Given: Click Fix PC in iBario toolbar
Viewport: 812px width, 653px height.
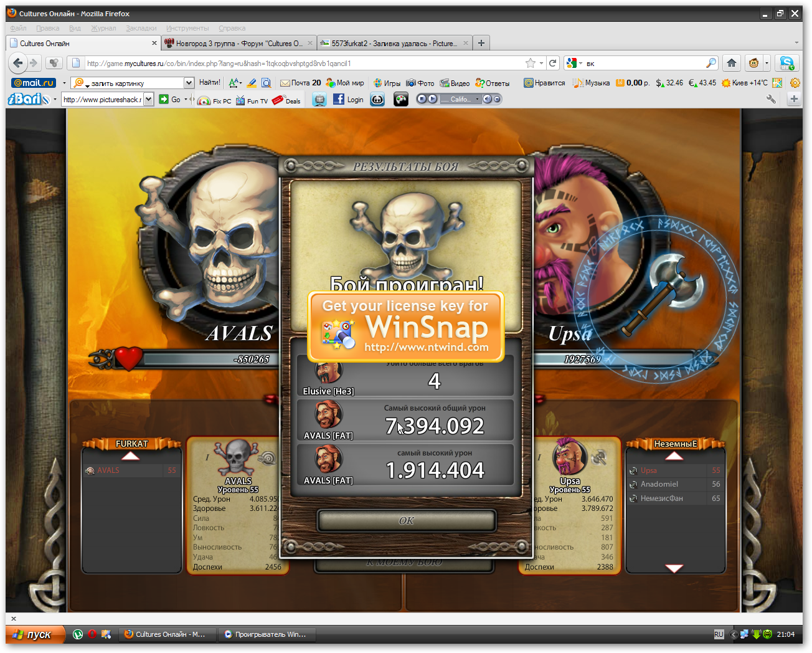Looking at the screenshot, I should pos(215,100).
